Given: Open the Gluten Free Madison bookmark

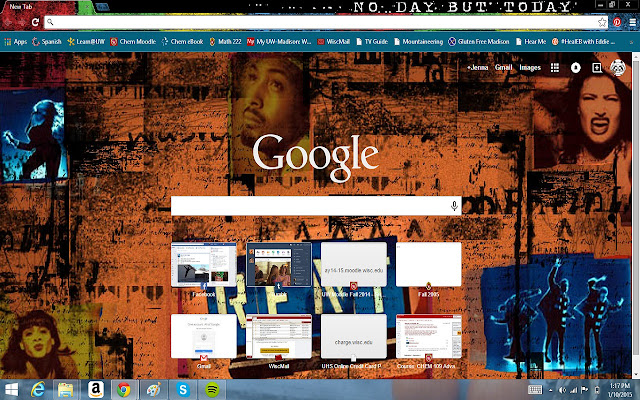Looking at the screenshot, I should 479,42.
